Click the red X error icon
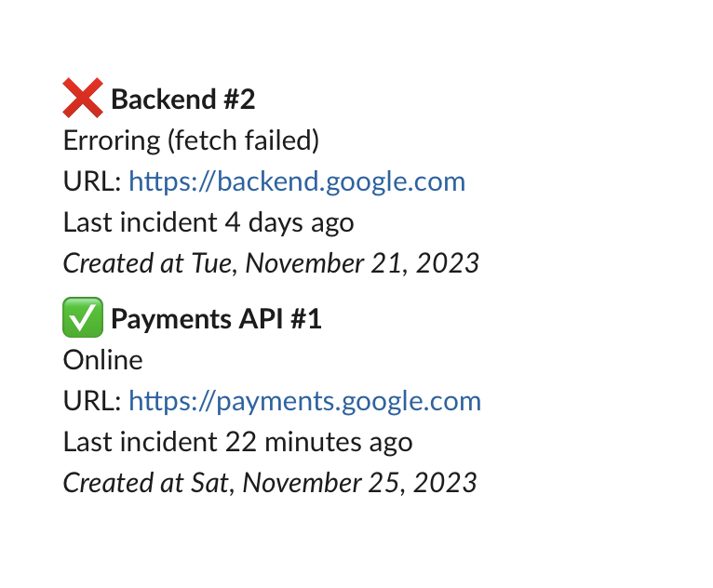This screenshot has height=588, width=713. 83,99
